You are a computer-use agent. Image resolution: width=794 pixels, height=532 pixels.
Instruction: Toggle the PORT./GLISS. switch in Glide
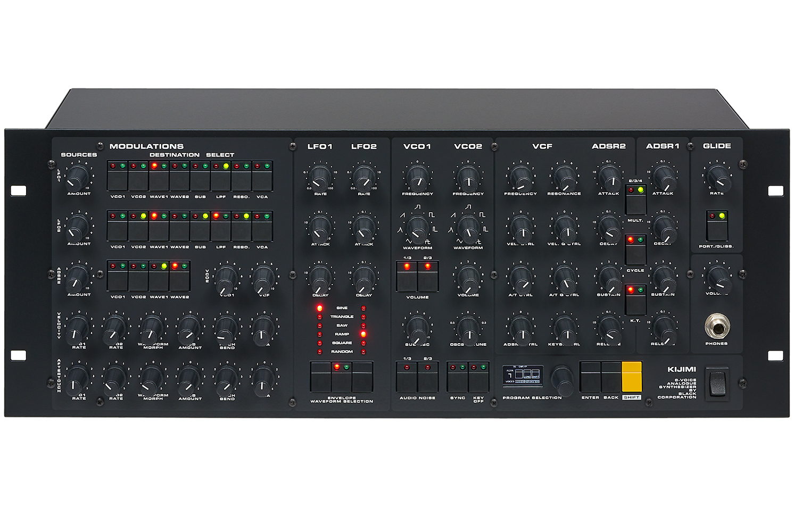716,230
